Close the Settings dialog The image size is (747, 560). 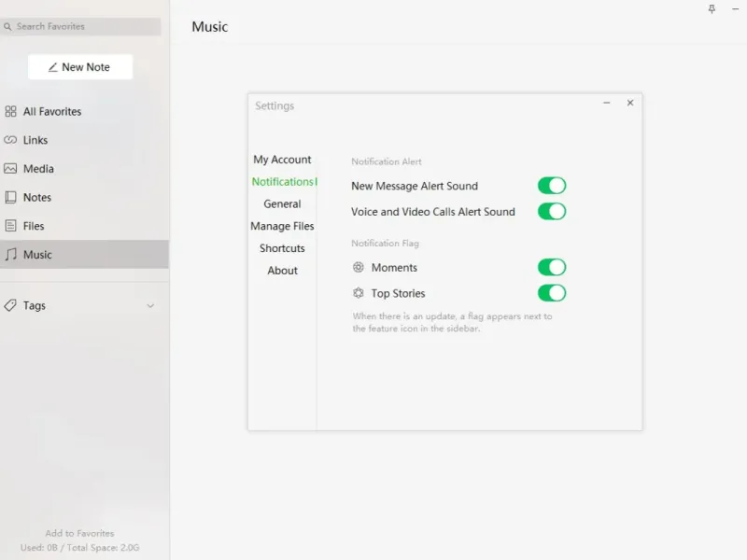[x=630, y=103]
